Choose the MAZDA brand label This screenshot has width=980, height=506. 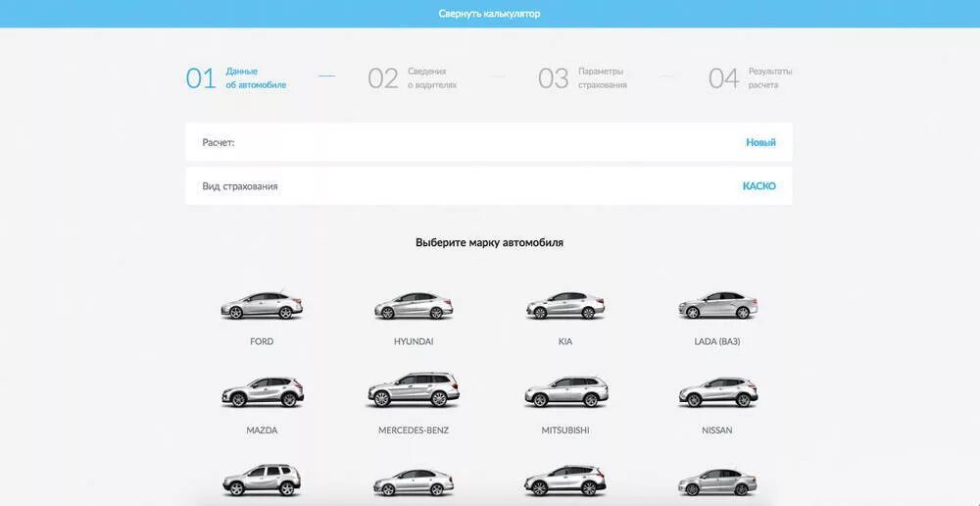pos(262,430)
